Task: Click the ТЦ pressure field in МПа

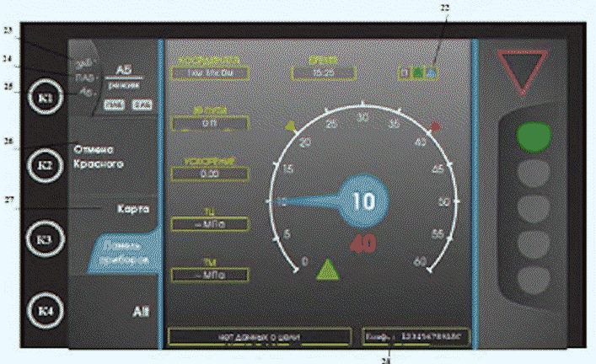Action: 210,224
